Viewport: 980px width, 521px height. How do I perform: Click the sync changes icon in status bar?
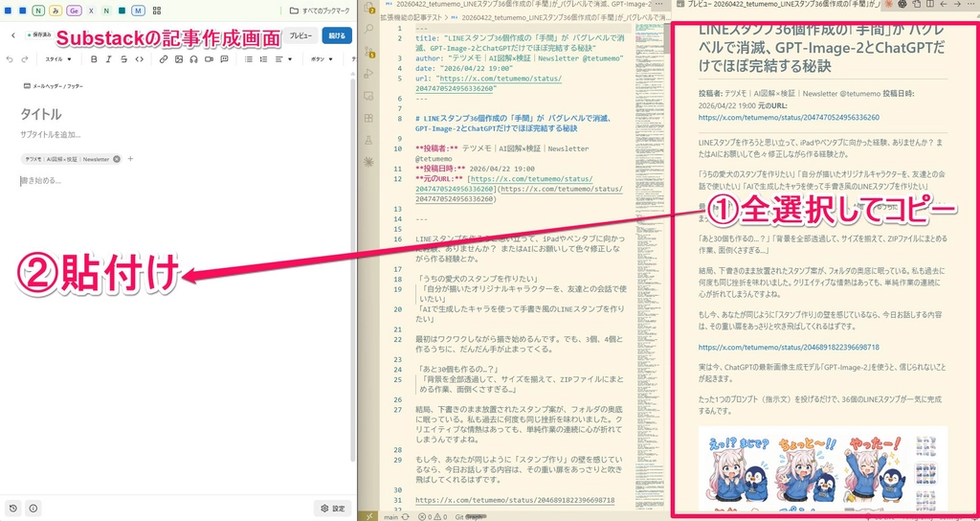coord(406,516)
